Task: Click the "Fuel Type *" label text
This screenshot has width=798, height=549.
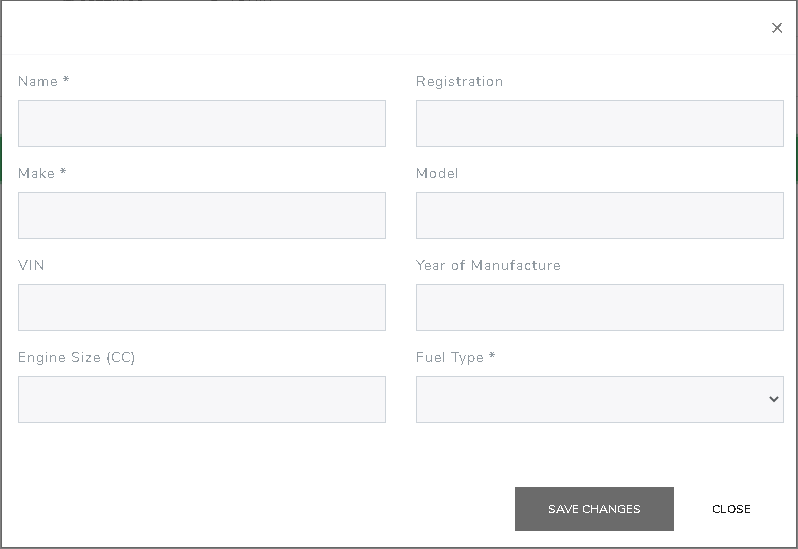Action: tap(455, 358)
